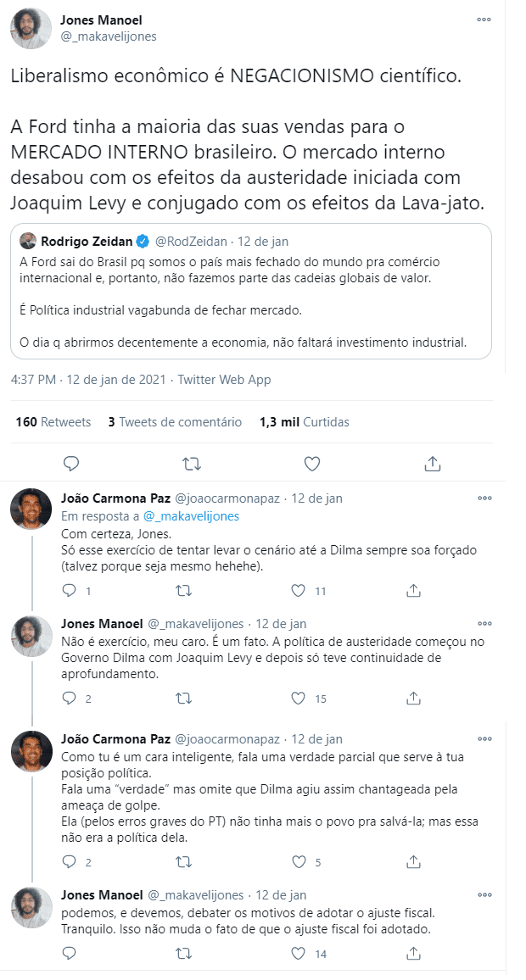
Task: Open the 3 Tweets de comentário list
Action: (x=175, y=422)
